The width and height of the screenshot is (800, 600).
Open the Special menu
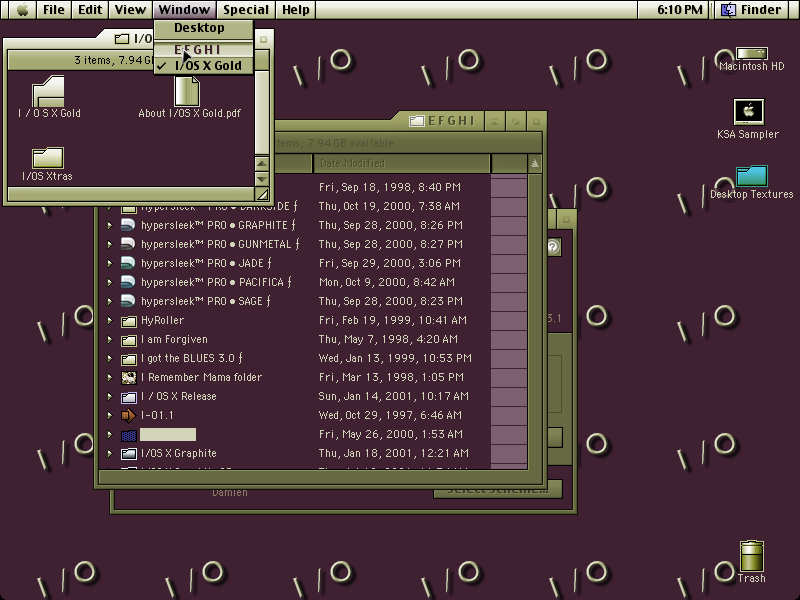pos(246,10)
